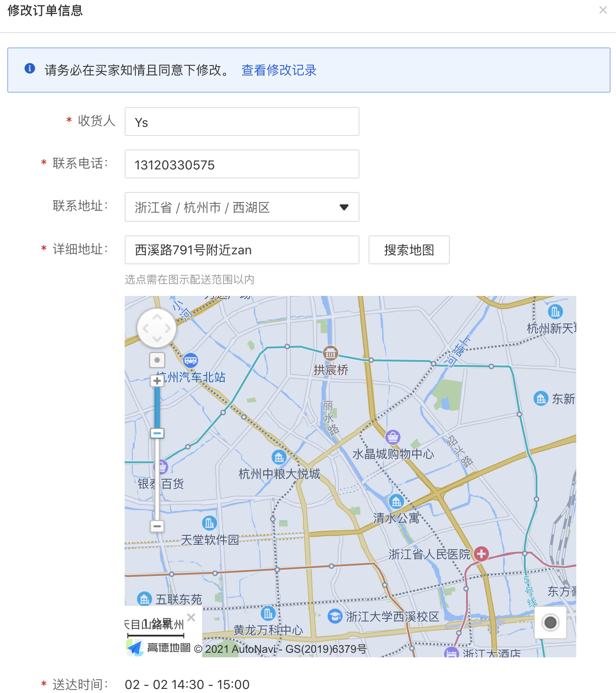Click the 水晶城购物中心 shopping icon
616x693 pixels.
coord(393,437)
